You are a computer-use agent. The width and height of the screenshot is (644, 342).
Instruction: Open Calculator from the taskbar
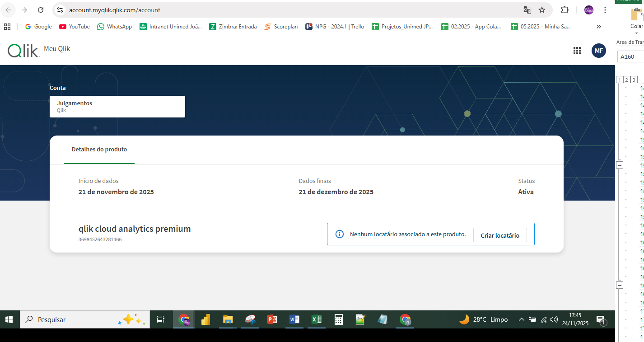[339, 319]
